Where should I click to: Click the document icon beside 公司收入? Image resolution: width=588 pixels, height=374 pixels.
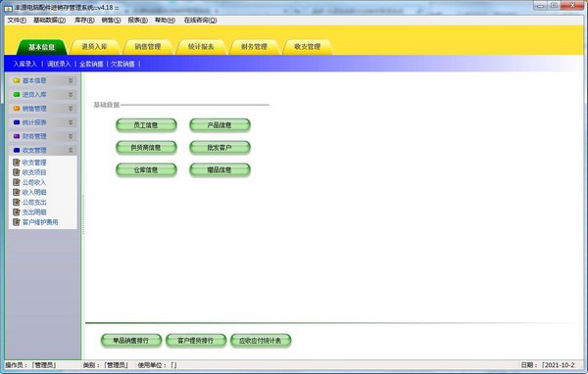(16, 182)
